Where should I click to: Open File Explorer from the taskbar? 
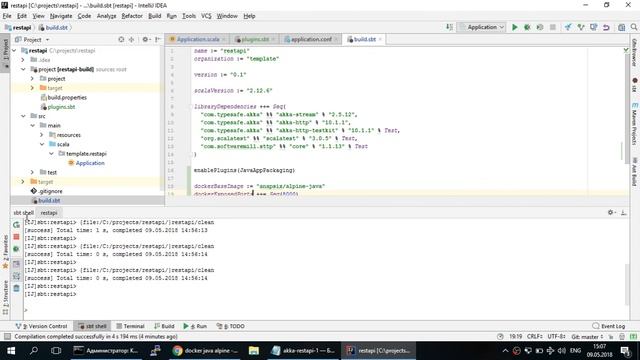(253, 351)
